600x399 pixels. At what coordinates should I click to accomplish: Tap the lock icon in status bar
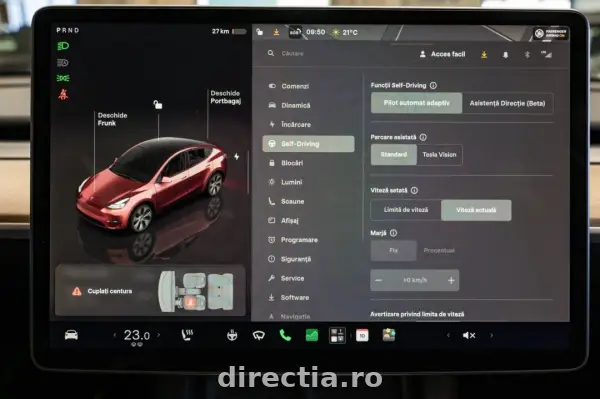pyautogui.click(x=260, y=32)
